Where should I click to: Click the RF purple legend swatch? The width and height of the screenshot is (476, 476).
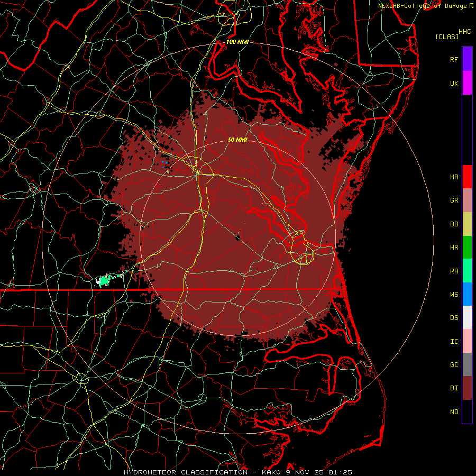(467, 59)
